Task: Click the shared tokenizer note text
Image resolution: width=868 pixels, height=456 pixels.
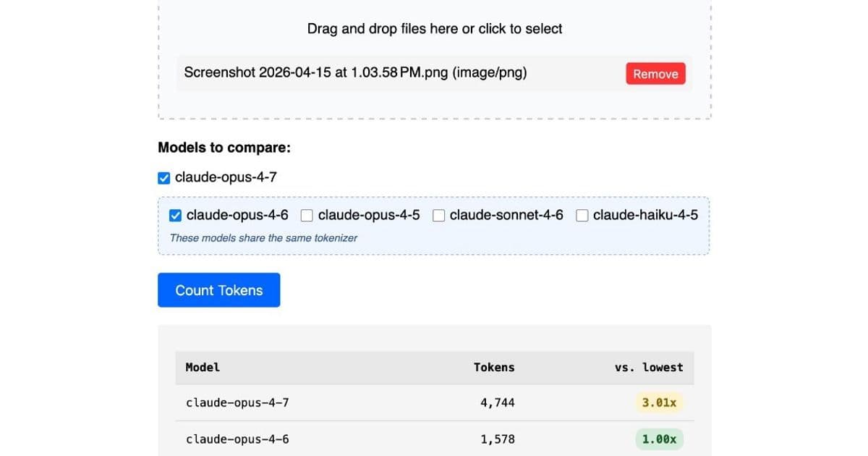Action: [x=263, y=237]
